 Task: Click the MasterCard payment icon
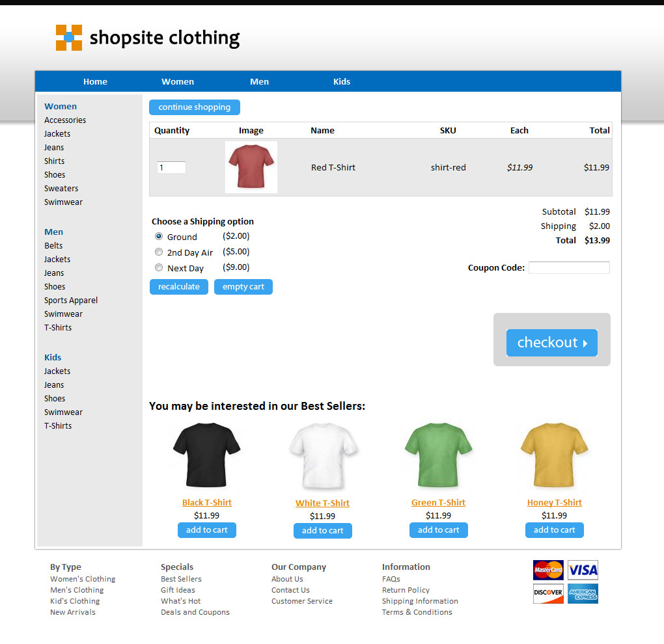pyautogui.click(x=548, y=570)
